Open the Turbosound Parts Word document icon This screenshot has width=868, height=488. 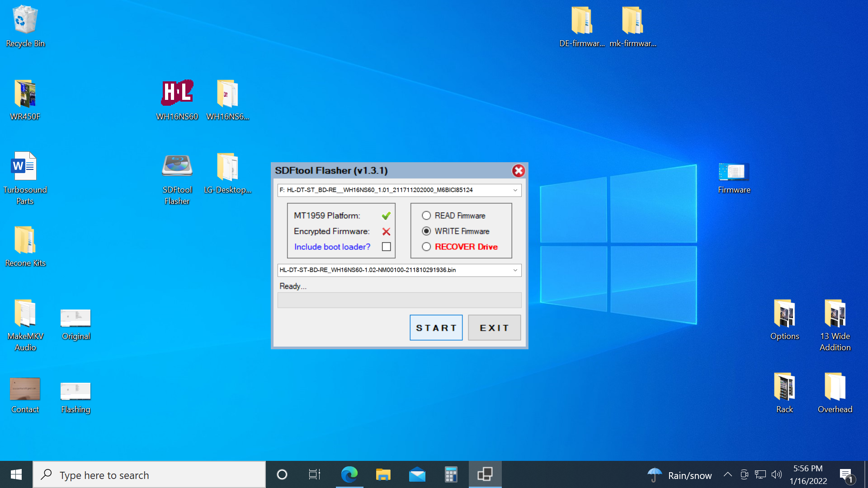pyautogui.click(x=25, y=178)
